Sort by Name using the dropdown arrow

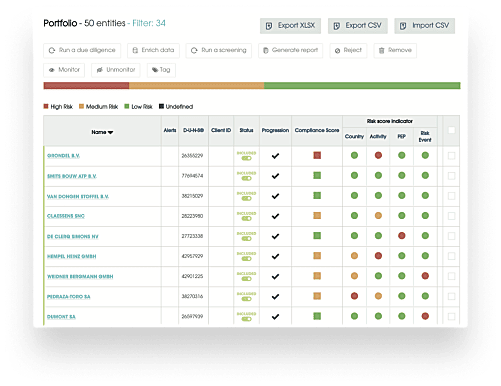click(111, 133)
